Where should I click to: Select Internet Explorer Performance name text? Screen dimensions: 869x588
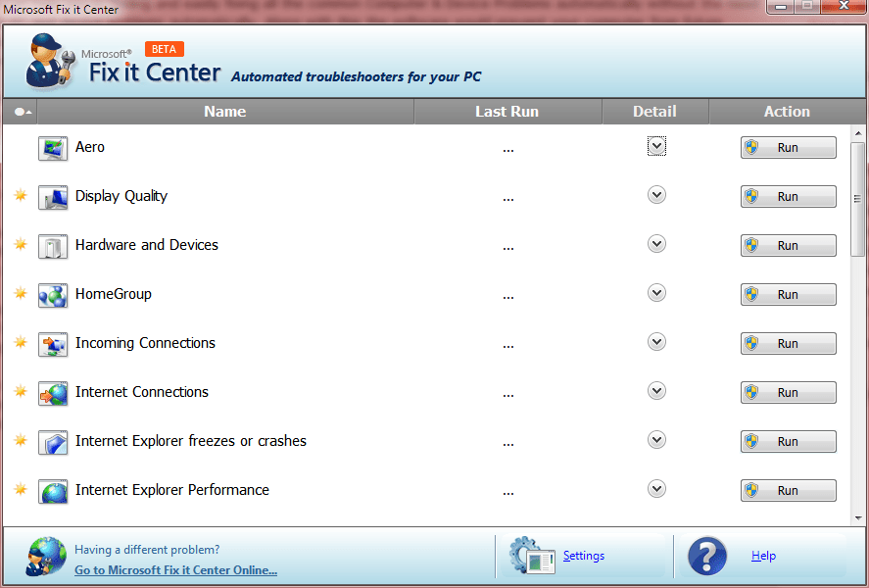(x=172, y=490)
